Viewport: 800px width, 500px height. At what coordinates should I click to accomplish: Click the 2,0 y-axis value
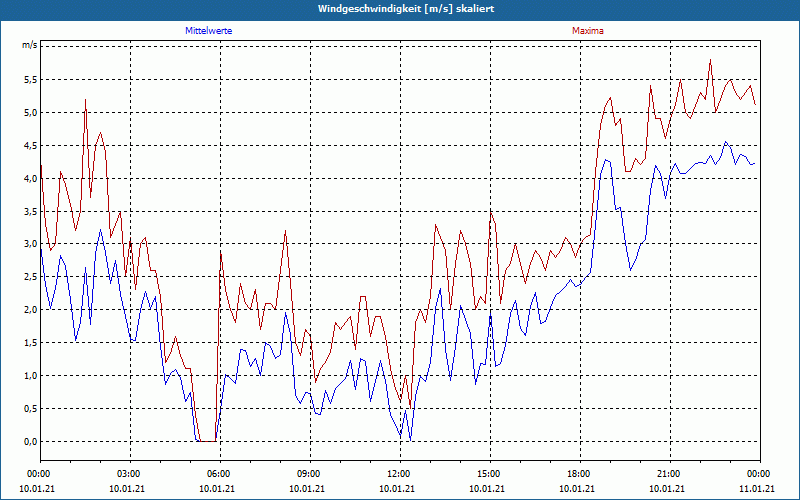[x=31, y=310]
